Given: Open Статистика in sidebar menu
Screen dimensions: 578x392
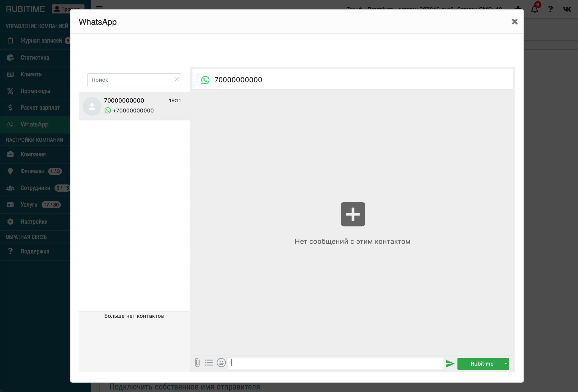Looking at the screenshot, I should point(35,58).
